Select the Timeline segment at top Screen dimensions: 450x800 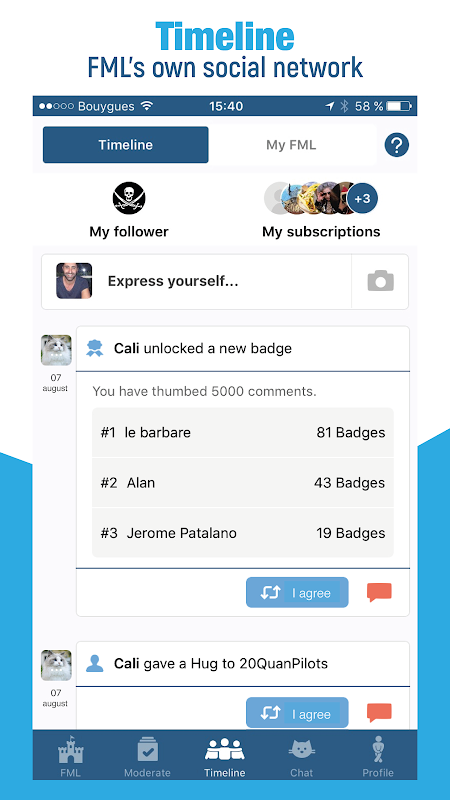[x=126, y=145]
